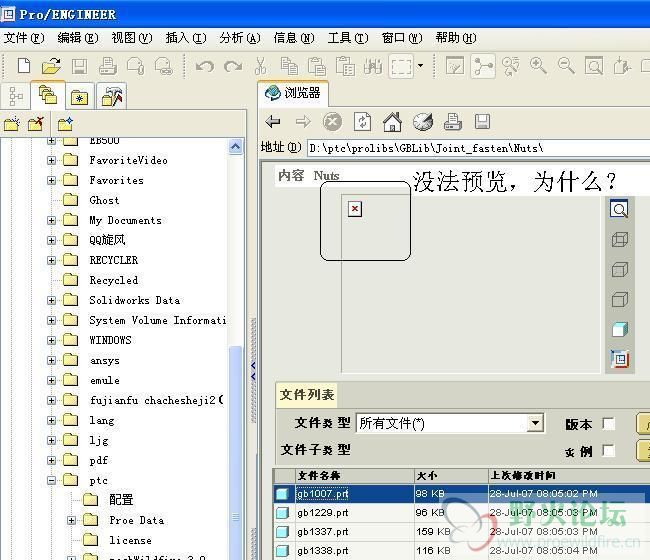Click the 文件列表 file list tab
The image size is (650, 560).
tap(307, 395)
